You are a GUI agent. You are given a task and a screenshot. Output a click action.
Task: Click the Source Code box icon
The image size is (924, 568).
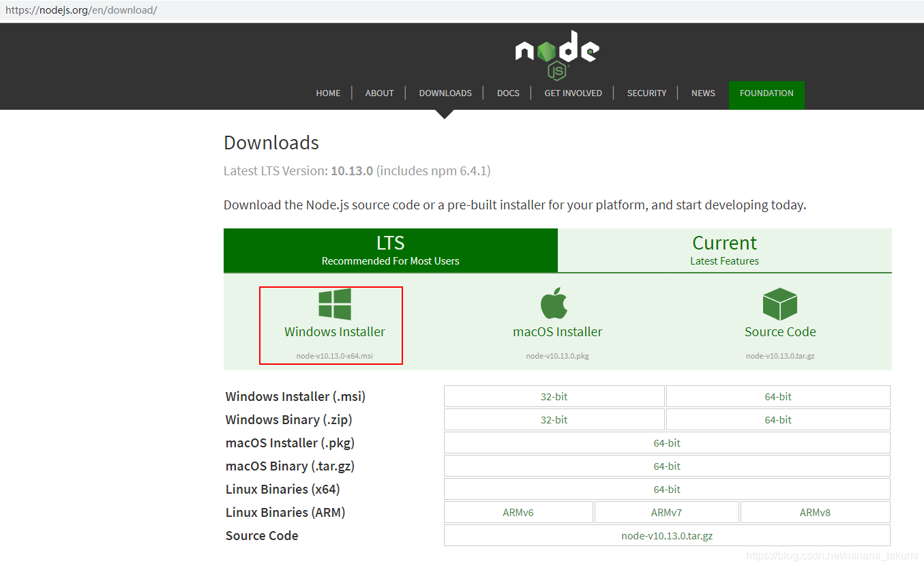780,303
